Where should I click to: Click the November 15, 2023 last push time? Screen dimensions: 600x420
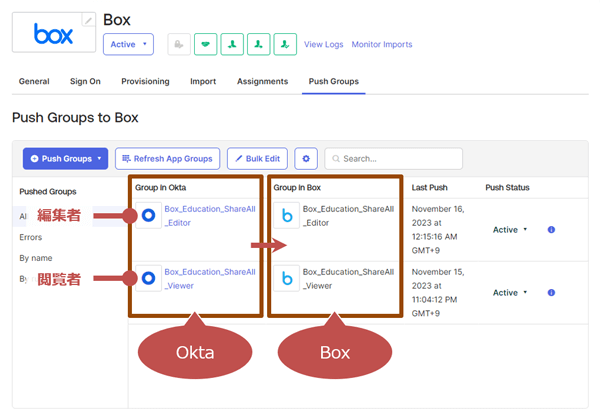click(x=438, y=292)
